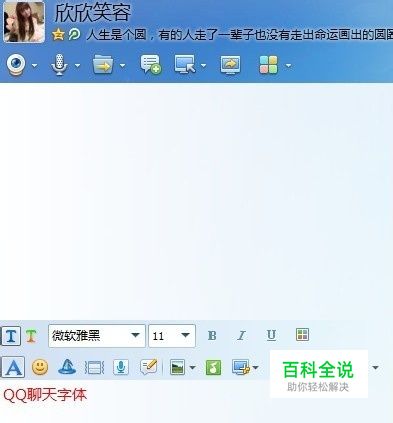393x423 pixels.
Task: Send a picture with the image icon
Action: coord(177,368)
